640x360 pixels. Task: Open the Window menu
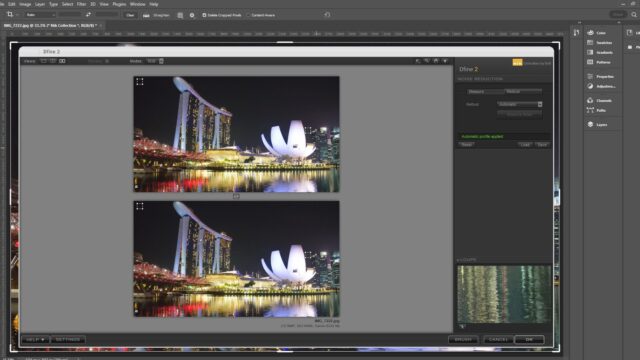[138, 4]
